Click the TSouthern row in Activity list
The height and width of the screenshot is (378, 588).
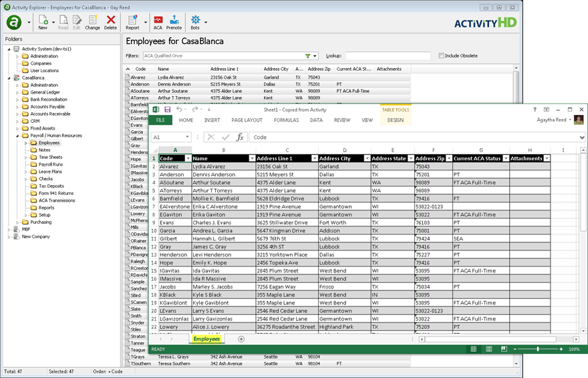tap(268, 363)
